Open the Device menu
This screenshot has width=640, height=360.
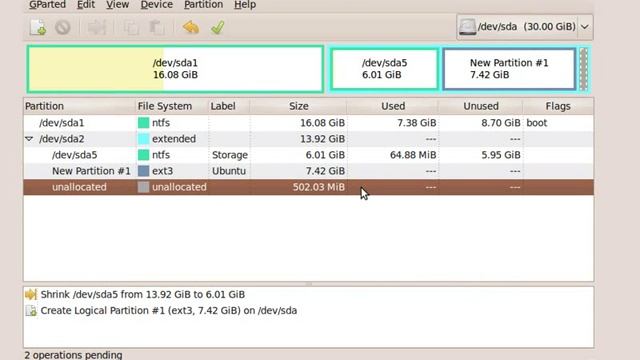(x=156, y=5)
